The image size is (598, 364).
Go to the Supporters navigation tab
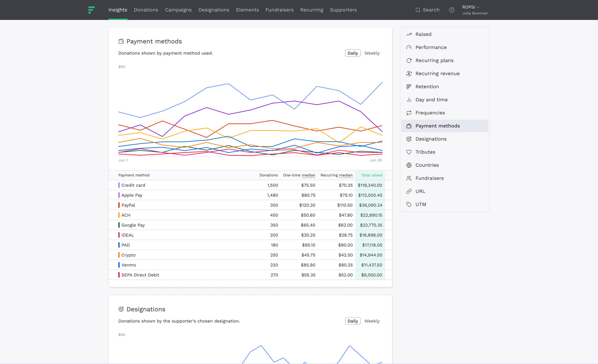(x=343, y=10)
